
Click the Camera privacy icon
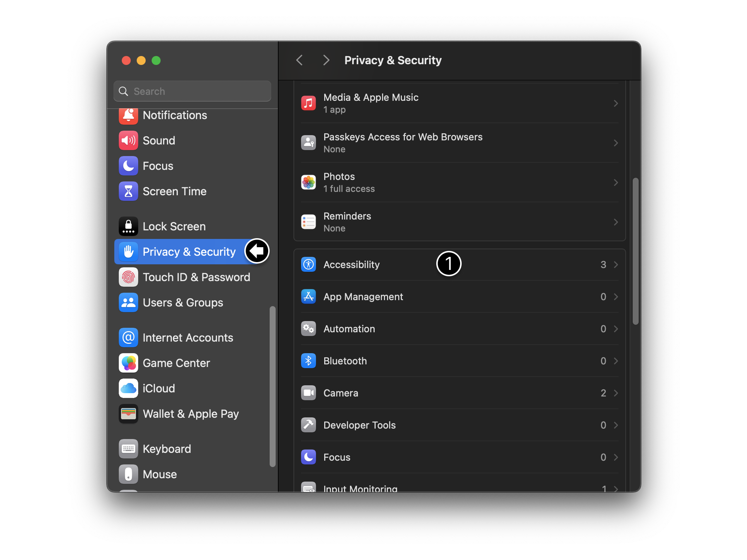[x=309, y=393]
